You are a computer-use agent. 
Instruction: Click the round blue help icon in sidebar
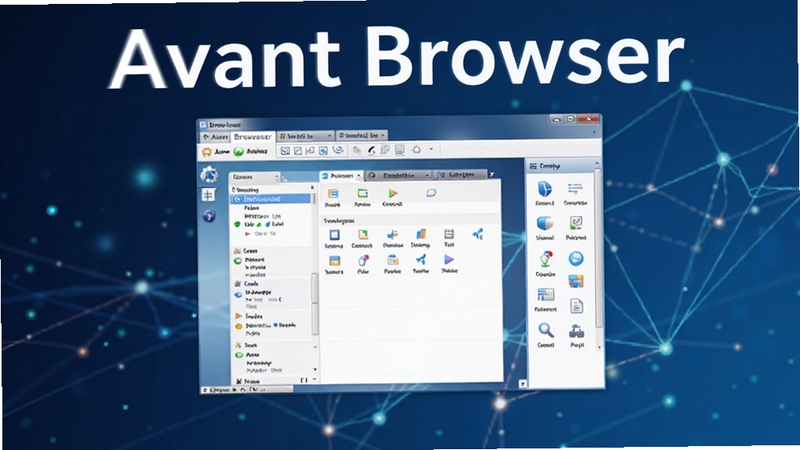[x=209, y=216]
